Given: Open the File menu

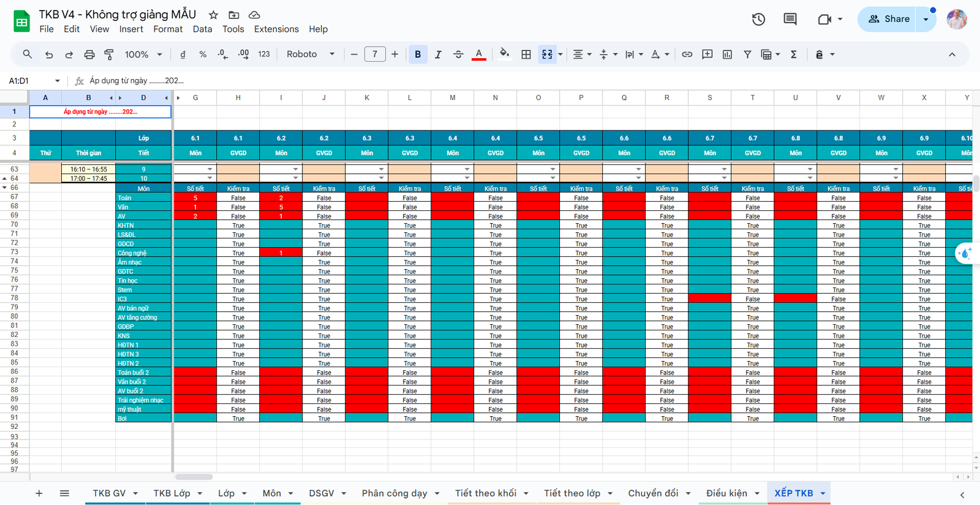Looking at the screenshot, I should pyautogui.click(x=47, y=29).
